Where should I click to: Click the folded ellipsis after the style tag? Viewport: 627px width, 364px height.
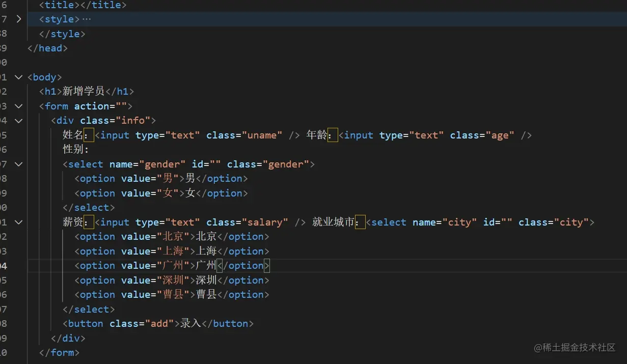(x=87, y=19)
